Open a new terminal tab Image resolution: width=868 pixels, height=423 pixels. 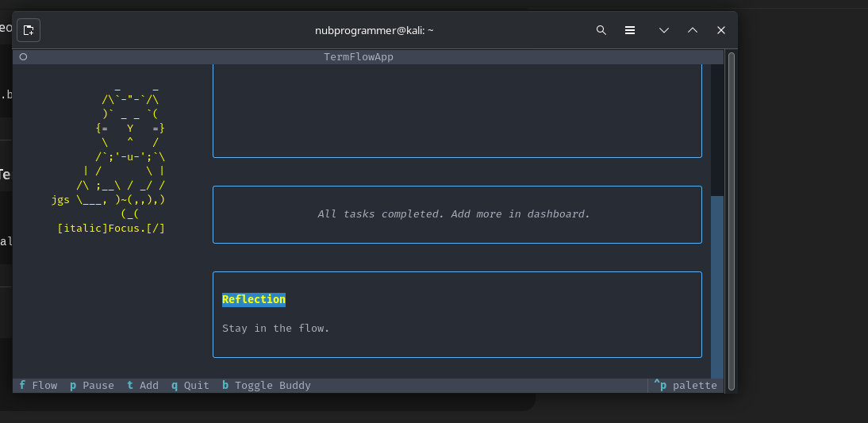click(29, 30)
